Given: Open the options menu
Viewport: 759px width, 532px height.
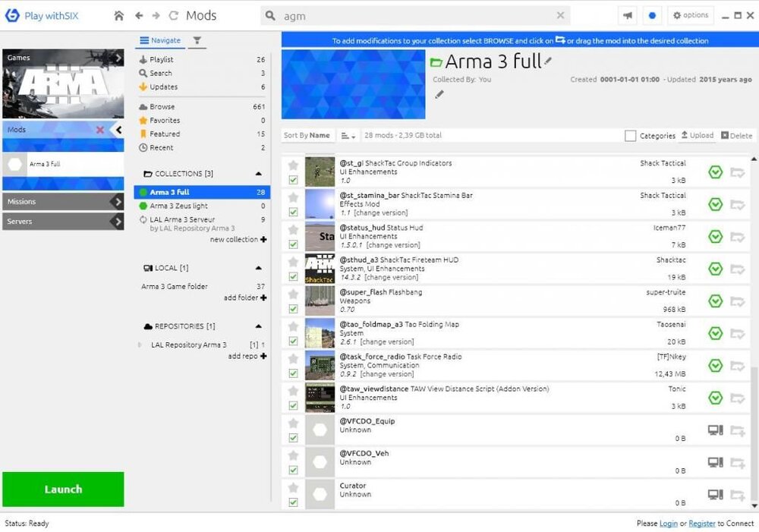Looking at the screenshot, I should pyautogui.click(x=691, y=15).
